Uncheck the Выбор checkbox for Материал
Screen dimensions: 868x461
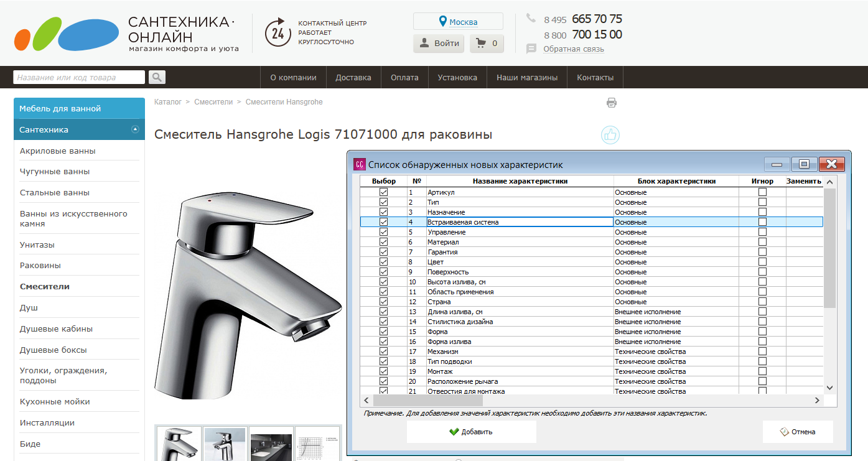point(383,242)
